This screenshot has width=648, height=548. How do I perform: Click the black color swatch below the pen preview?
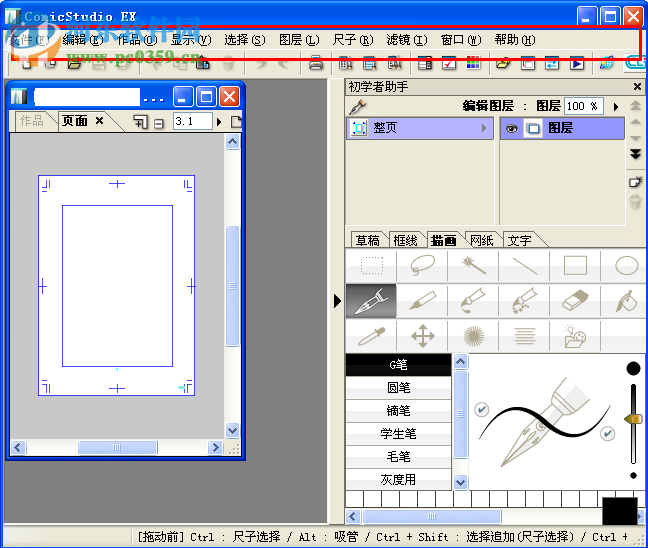[x=619, y=510]
